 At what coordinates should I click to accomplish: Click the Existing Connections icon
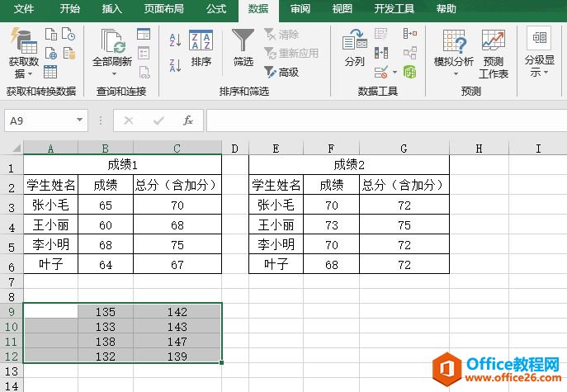tap(69, 53)
